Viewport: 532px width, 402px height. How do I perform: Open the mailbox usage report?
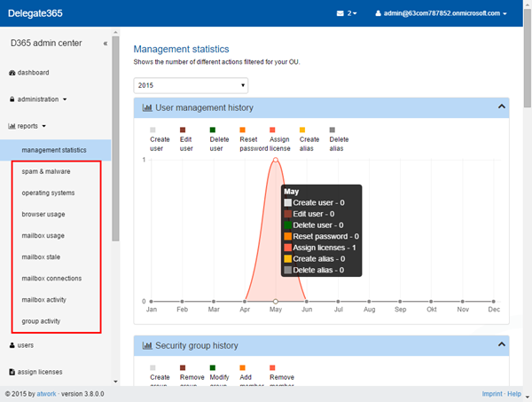coord(44,236)
